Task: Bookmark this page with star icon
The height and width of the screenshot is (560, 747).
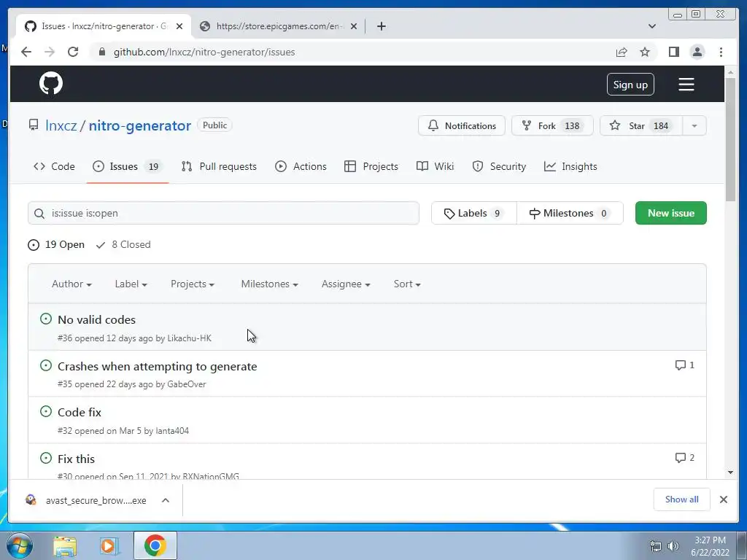Action: point(645,52)
